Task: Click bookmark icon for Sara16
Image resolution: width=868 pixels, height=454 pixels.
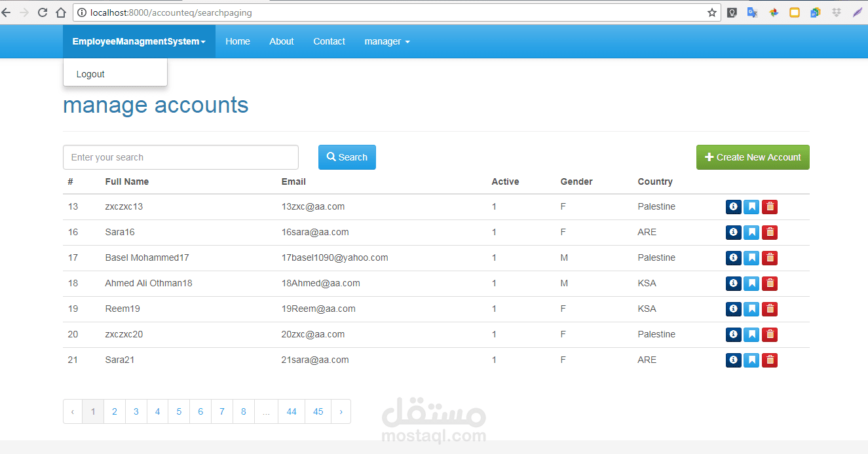Action: [x=751, y=233]
